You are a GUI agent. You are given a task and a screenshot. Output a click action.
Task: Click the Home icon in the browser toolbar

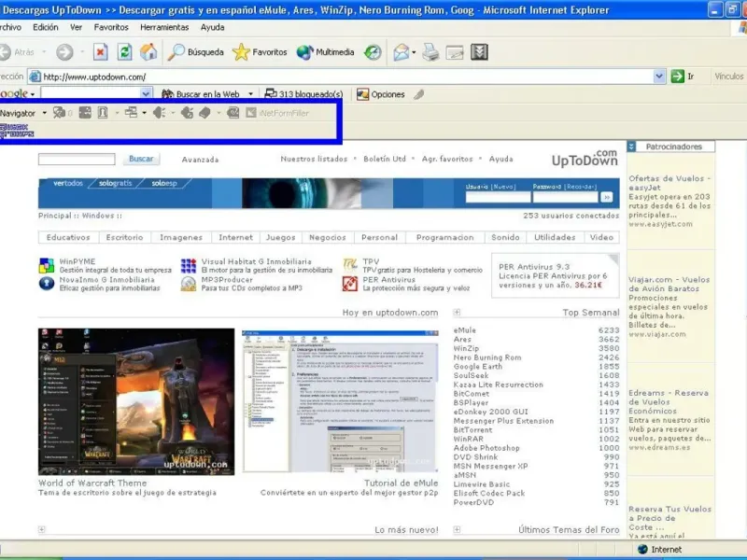point(148,52)
